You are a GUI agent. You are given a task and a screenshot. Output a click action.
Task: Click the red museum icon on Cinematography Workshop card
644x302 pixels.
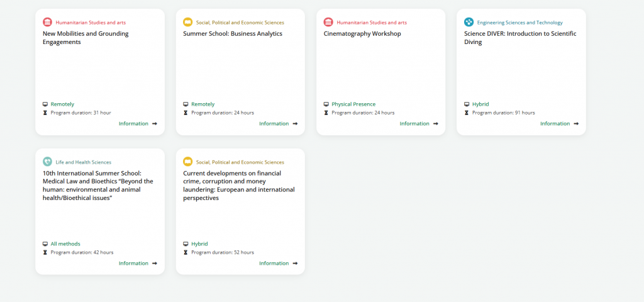coord(328,22)
